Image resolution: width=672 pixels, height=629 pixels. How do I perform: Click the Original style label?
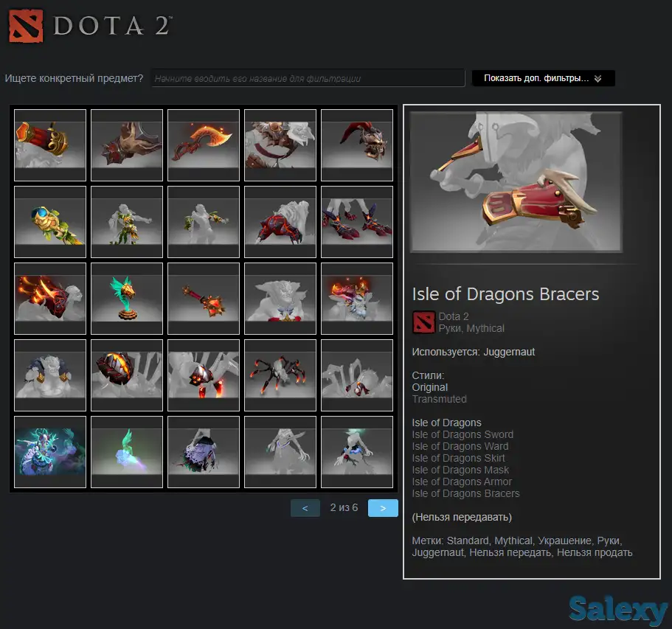(430, 387)
